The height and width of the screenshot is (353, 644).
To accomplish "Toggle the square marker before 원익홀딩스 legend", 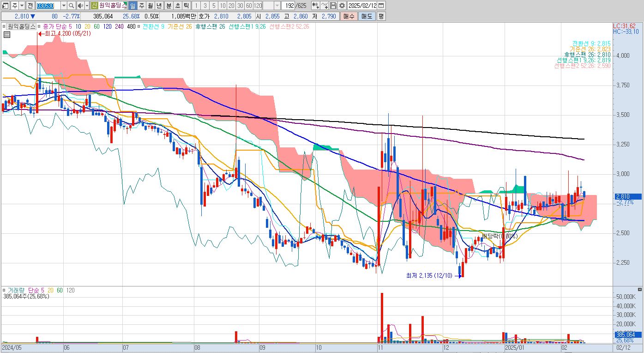I will (4, 26).
